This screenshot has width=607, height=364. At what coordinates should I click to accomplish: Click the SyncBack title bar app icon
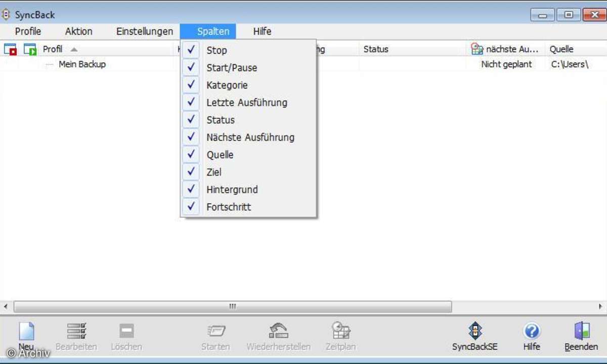(x=7, y=14)
